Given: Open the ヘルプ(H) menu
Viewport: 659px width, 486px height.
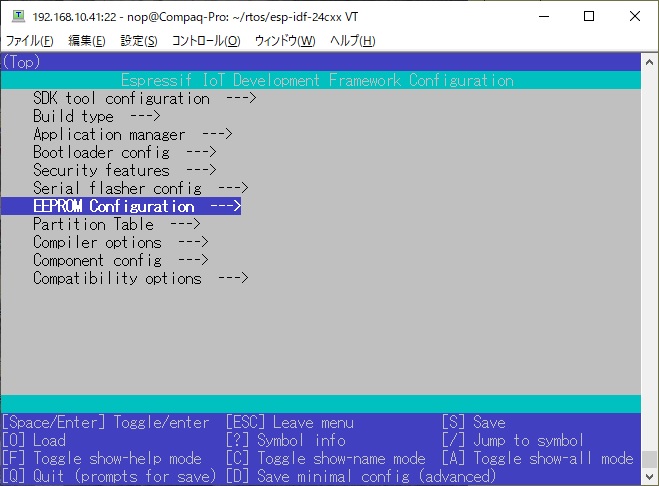Looking at the screenshot, I should tap(352, 41).
